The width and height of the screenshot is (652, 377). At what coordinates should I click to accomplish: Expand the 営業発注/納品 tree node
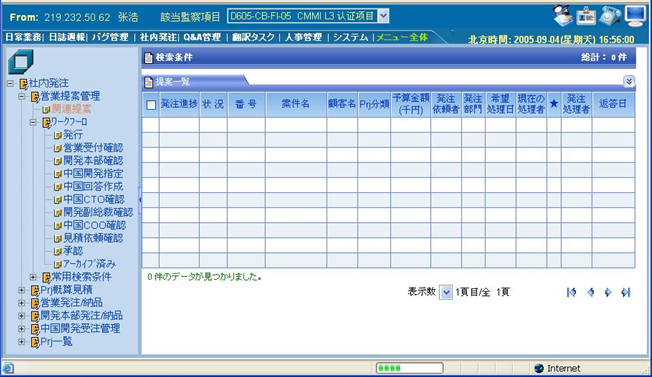(x=21, y=303)
